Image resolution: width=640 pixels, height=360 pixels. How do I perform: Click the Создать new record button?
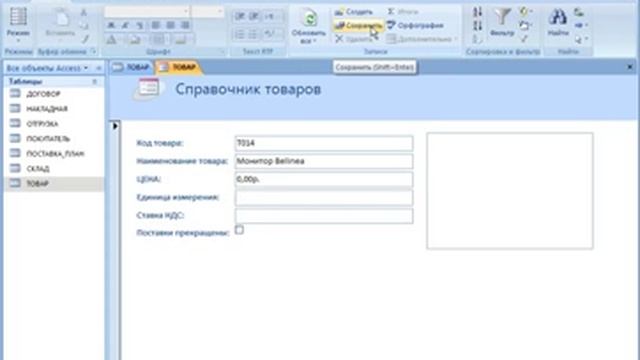pyautogui.click(x=353, y=12)
